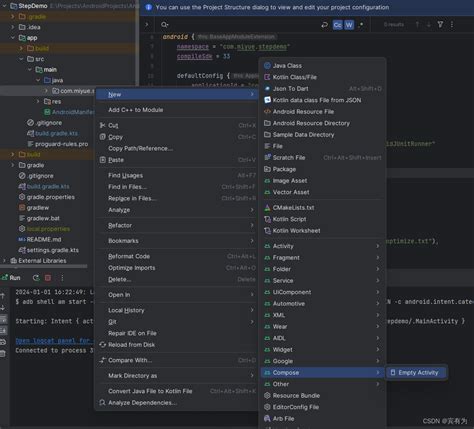This screenshot has height=429, width=474.
Task: Select Java Class from New menu
Action: (x=323, y=66)
